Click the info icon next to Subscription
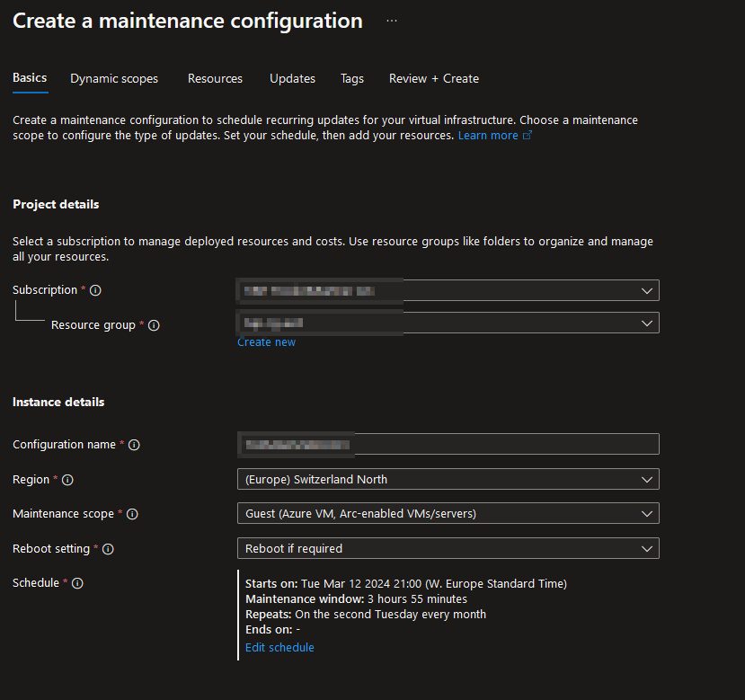This screenshot has width=745, height=700. [x=95, y=290]
